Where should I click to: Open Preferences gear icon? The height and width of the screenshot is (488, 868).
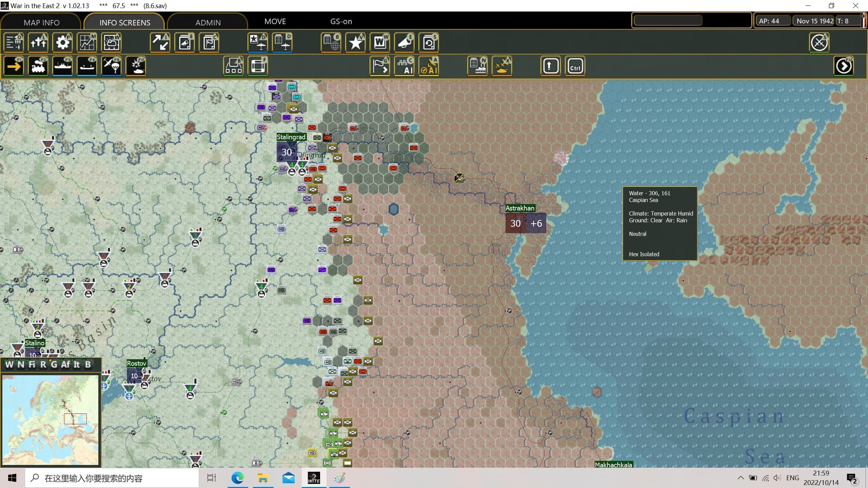click(x=63, y=42)
